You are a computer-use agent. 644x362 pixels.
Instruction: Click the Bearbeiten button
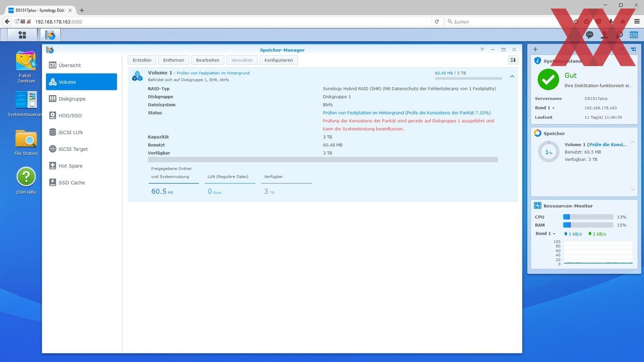tap(207, 60)
